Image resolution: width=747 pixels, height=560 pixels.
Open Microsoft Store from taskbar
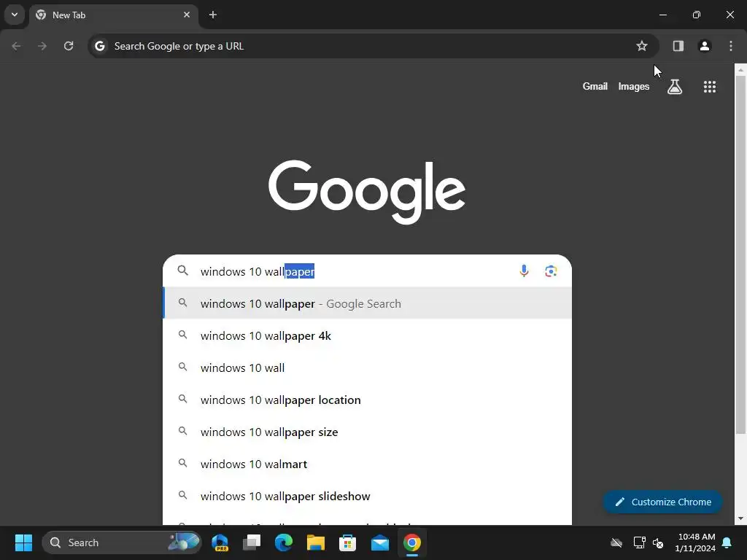click(x=348, y=542)
